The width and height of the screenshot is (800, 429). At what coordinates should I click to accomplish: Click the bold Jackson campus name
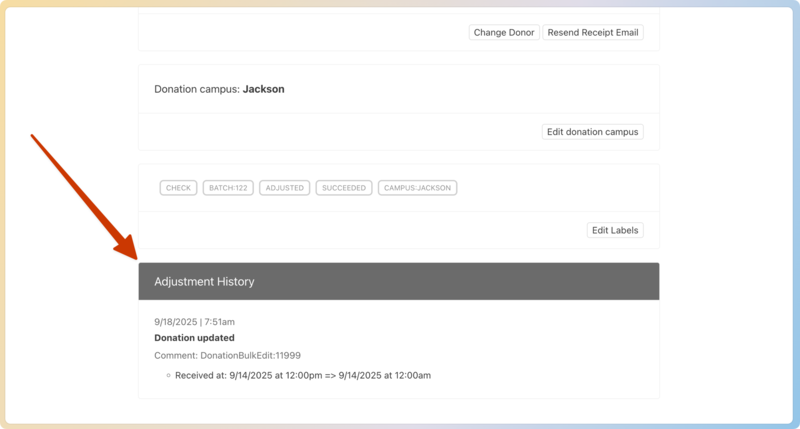point(263,89)
